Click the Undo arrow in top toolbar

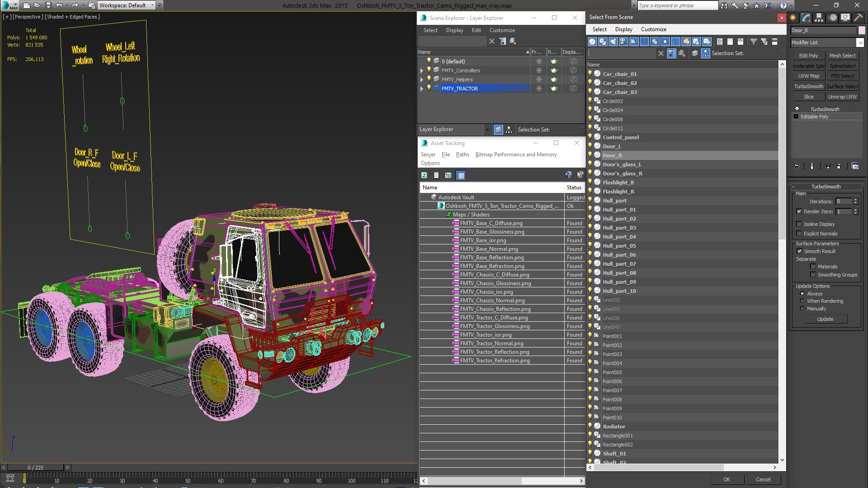[x=59, y=5]
